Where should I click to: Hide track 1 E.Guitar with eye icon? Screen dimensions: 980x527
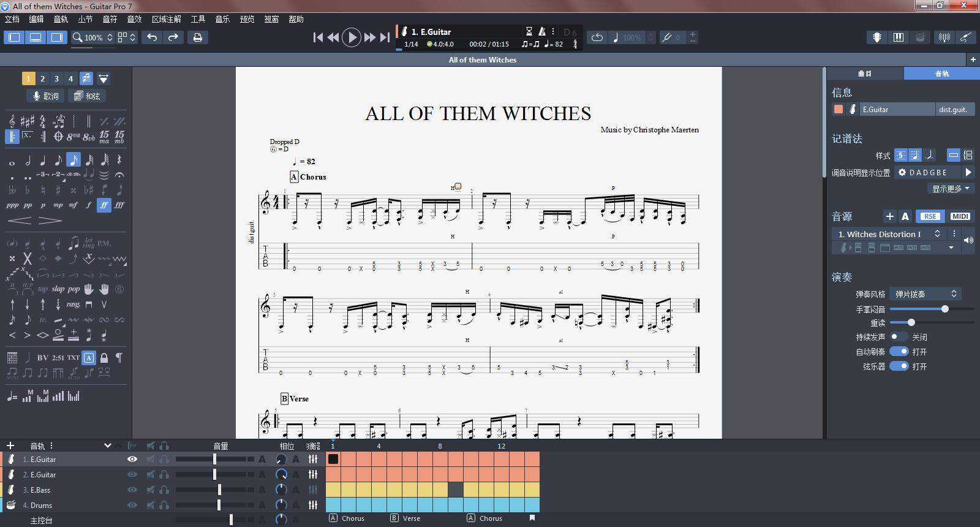(132, 459)
